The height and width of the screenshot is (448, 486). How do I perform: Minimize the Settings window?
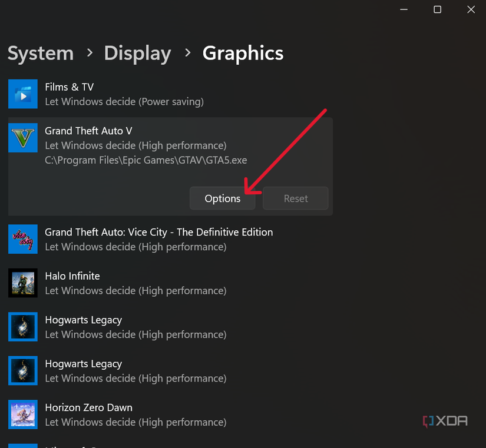point(404,9)
